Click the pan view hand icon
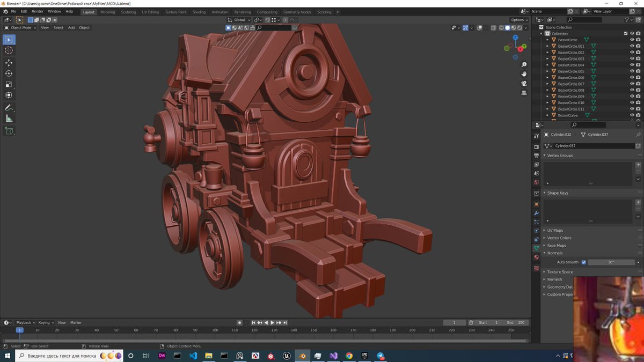Screen dimensions: 644x362 coord(524,74)
